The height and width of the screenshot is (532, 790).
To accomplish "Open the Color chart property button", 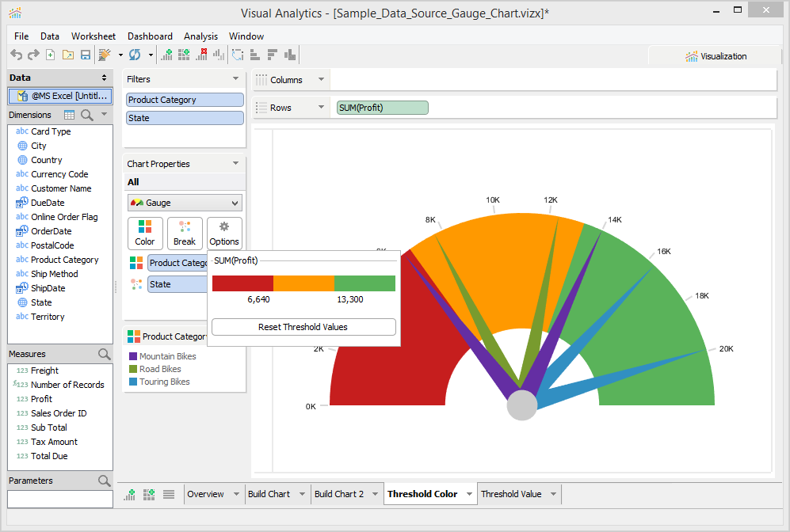I will [x=145, y=234].
